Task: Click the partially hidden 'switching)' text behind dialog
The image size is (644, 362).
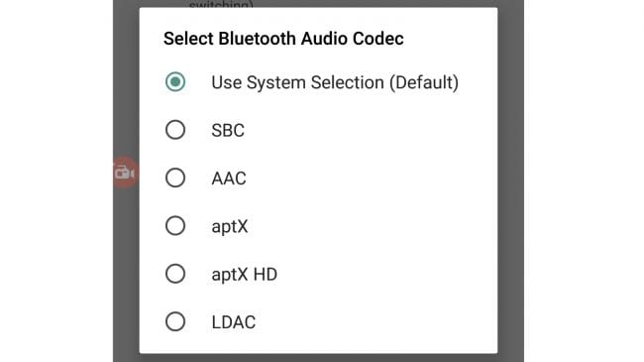Action: [221, 4]
